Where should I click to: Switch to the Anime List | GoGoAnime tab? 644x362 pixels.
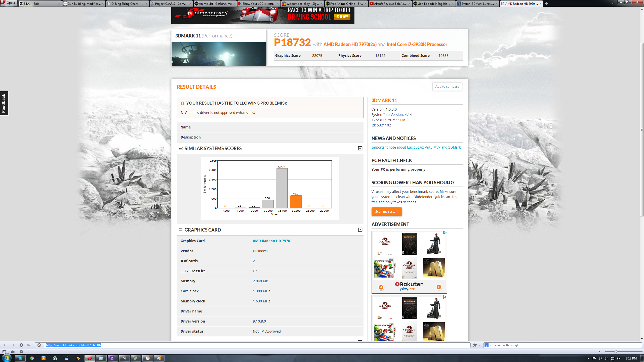pyautogui.click(x=215, y=4)
